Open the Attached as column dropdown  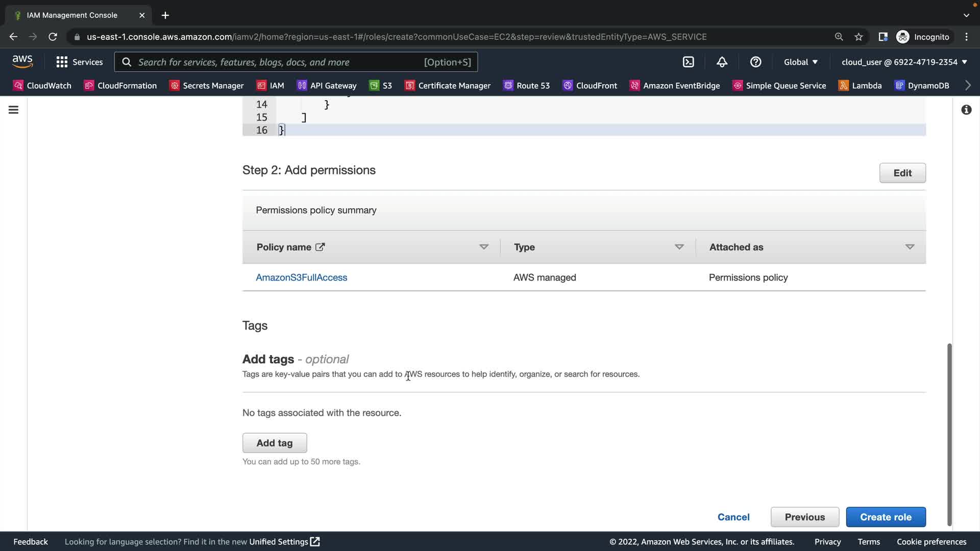[x=909, y=247]
